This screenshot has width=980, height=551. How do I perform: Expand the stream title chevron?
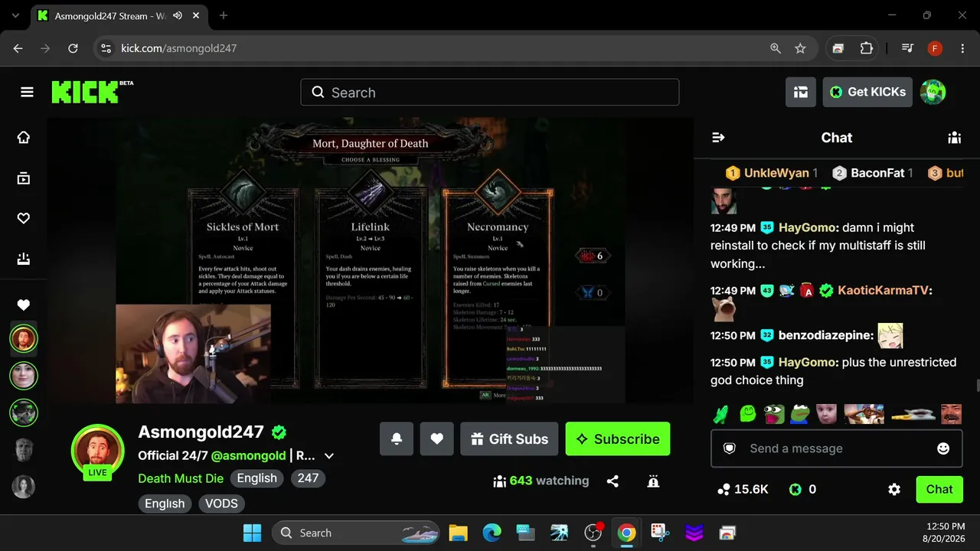[x=329, y=456]
